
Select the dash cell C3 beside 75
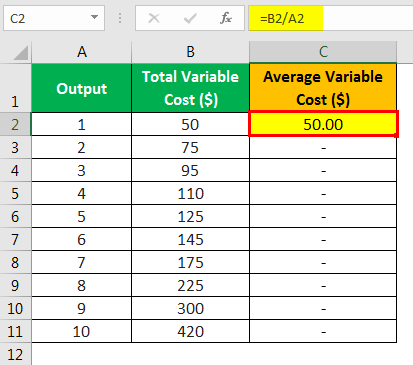click(x=323, y=147)
